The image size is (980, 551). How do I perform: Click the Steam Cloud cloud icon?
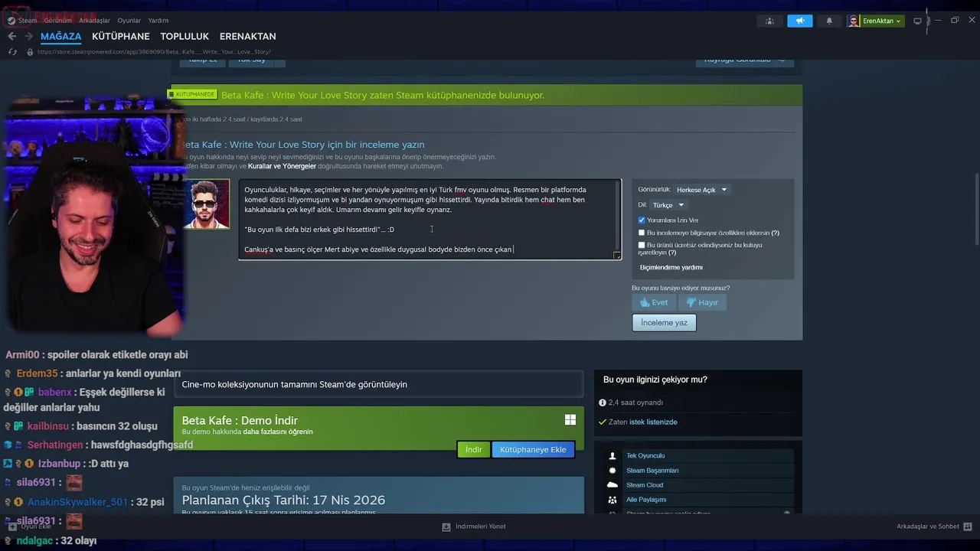coord(612,484)
